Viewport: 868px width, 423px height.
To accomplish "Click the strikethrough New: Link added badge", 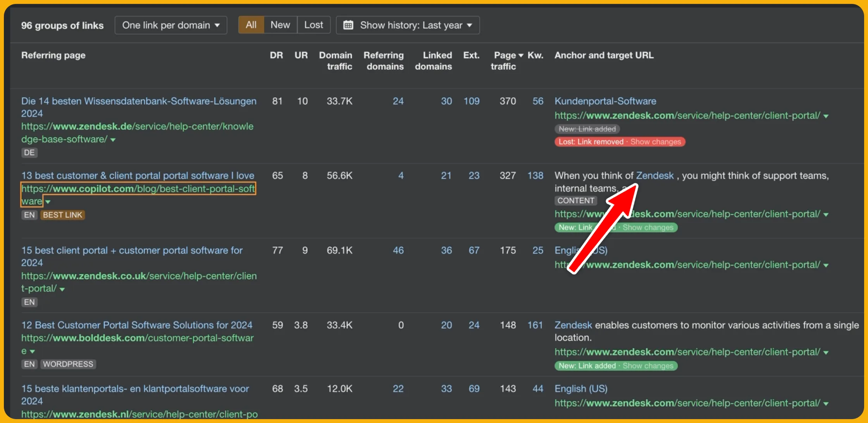I will click(x=587, y=129).
